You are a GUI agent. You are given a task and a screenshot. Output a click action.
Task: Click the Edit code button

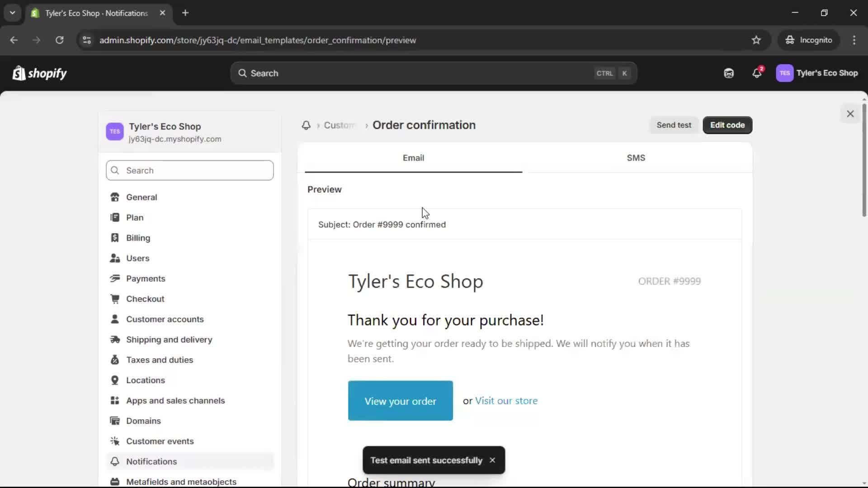click(x=727, y=125)
